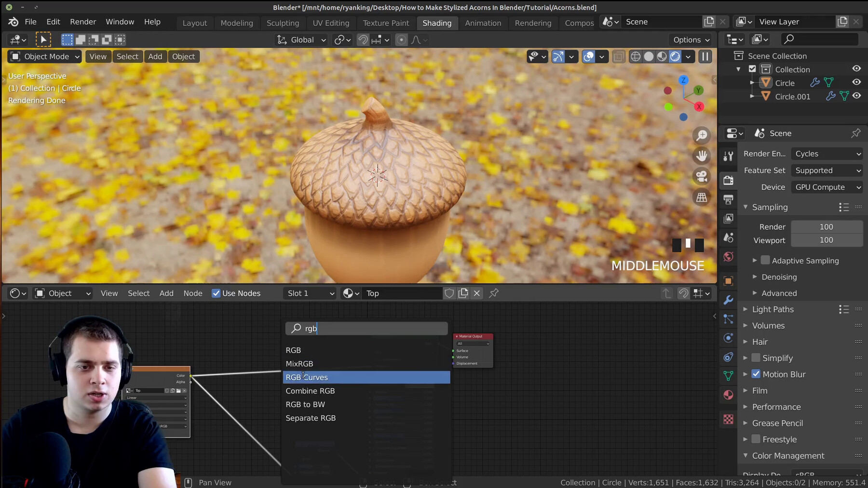Open the Modifier properties wrench tab
The height and width of the screenshot is (488, 868).
pos(728,300)
